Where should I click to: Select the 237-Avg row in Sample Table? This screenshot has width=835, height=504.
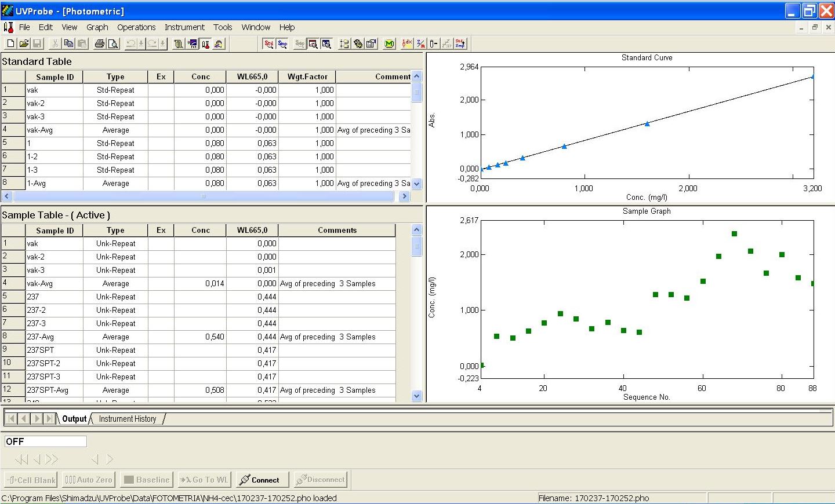point(55,337)
